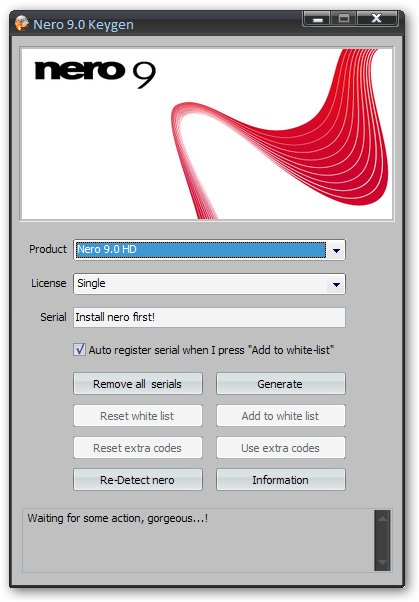Click Remove all serials button
Image resolution: width=419 pixels, height=602 pixels.
[138, 384]
